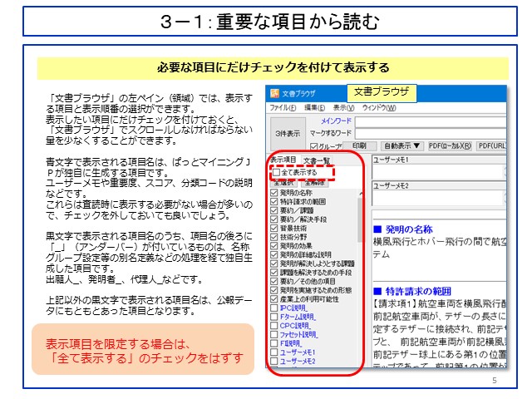Check the FI説明_ checkbox
This screenshot has height=399, width=532.
[x=274, y=343]
